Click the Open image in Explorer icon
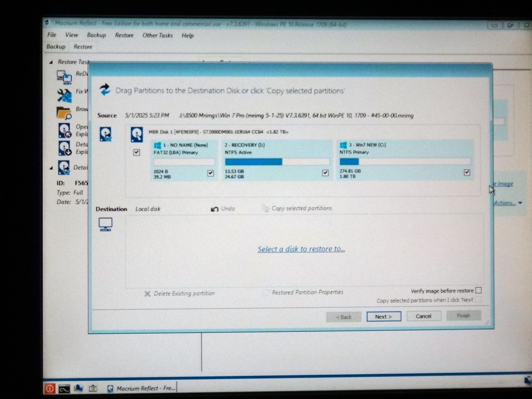532x399 pixels. tap(65, 131)
